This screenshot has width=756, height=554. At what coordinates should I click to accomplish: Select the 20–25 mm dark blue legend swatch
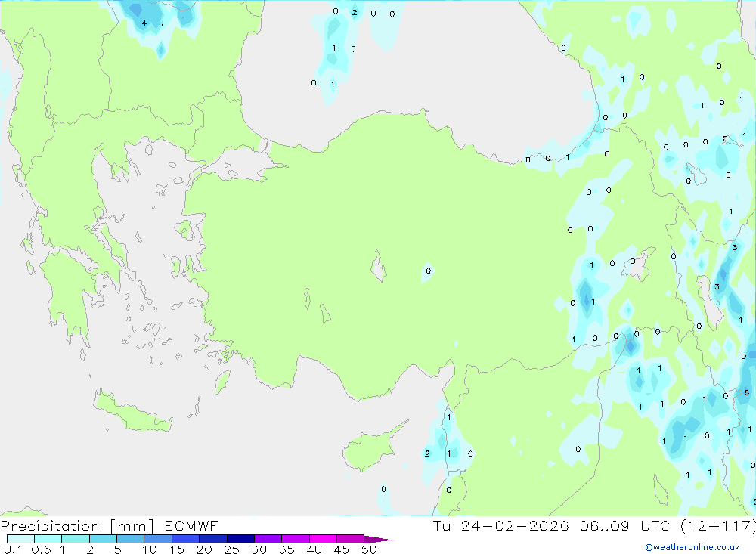tap(213, 539)
